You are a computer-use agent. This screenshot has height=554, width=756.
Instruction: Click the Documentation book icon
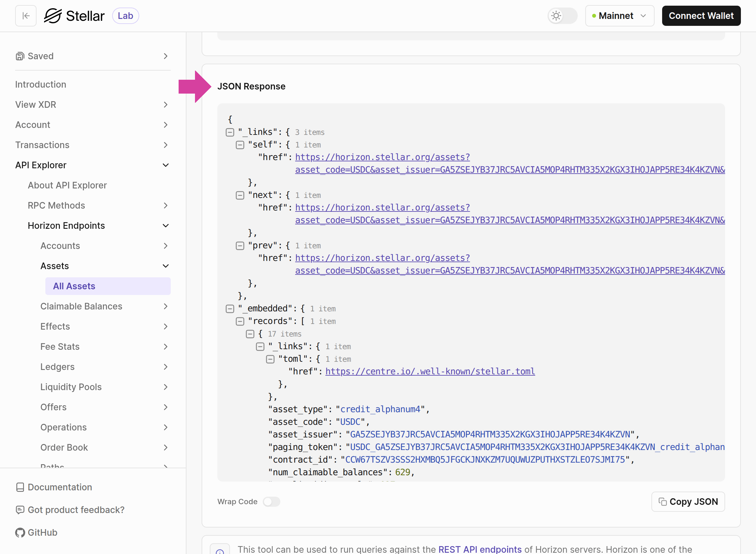point(20,487)
